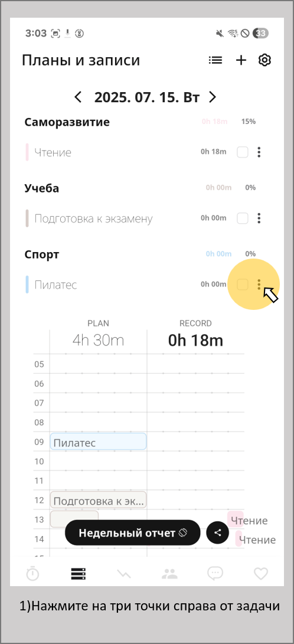The width and height of the screenshot is (294, 644).
Task: Open Недельный отчет weekly report
Action: click(133, 532)
